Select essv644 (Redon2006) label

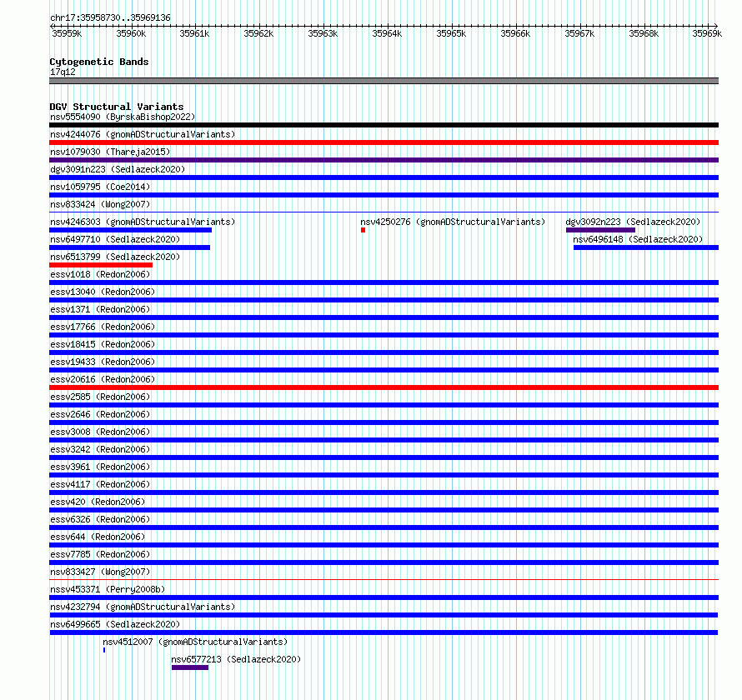click(x=98, y=537)
